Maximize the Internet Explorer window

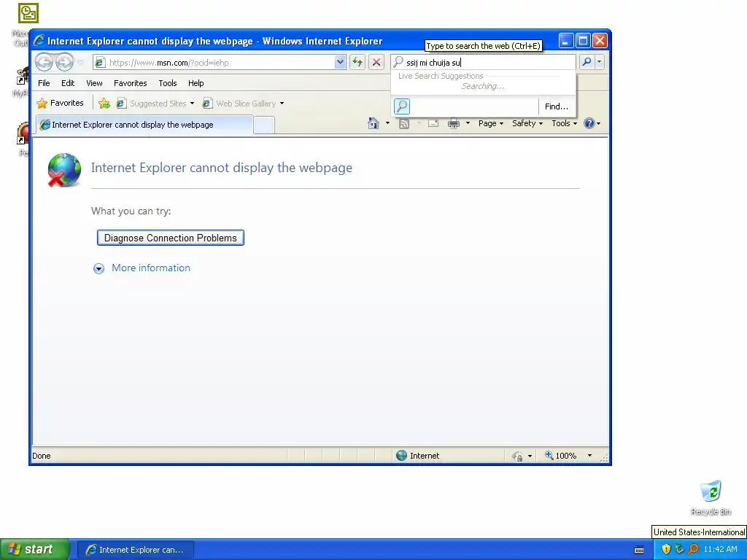pos(583,41)
